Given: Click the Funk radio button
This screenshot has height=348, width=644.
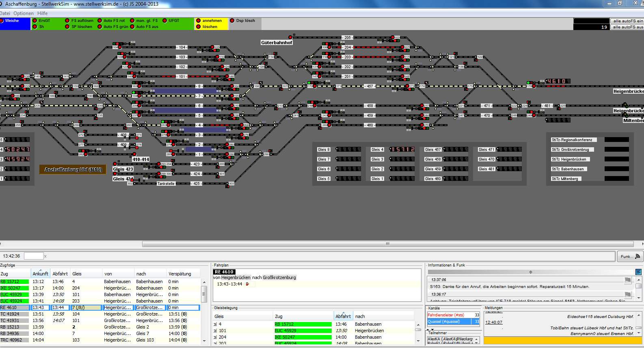Looking at the screenshot, I should pos(630,256).
